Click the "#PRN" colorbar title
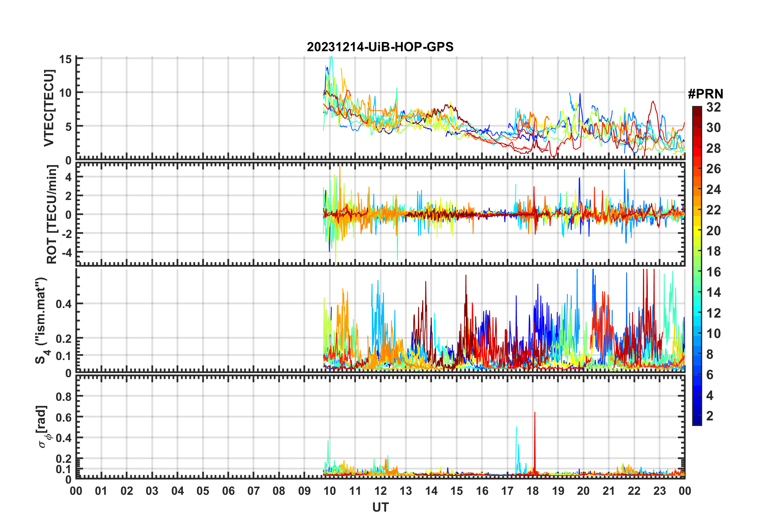This screenshot has height=532, width=761. tap(705, 94)
